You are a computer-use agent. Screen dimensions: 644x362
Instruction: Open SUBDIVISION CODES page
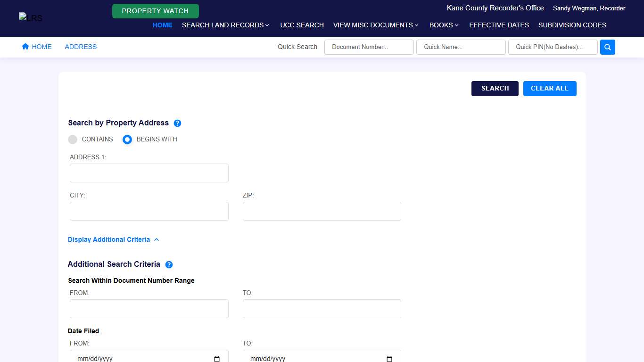coord(572,25)
